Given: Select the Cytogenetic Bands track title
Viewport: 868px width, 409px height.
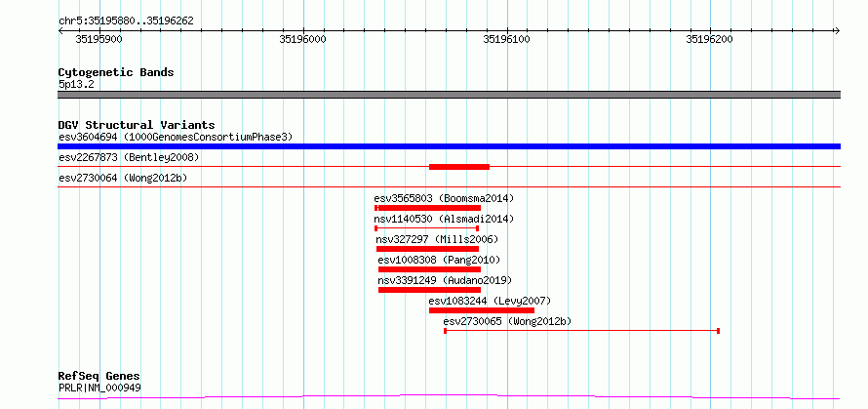Looking at the screenshot, I should pyautogui.click(x=116, y=72).
